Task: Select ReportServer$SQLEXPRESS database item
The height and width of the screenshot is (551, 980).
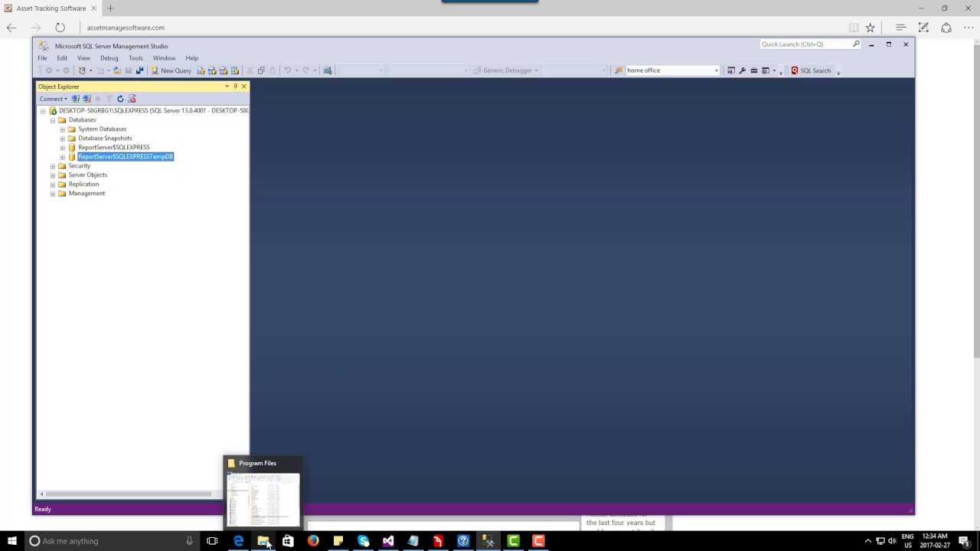Action: 113,148
